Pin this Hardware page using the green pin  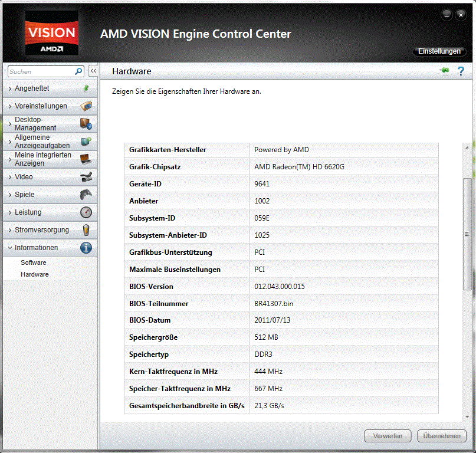coord(444,70)
